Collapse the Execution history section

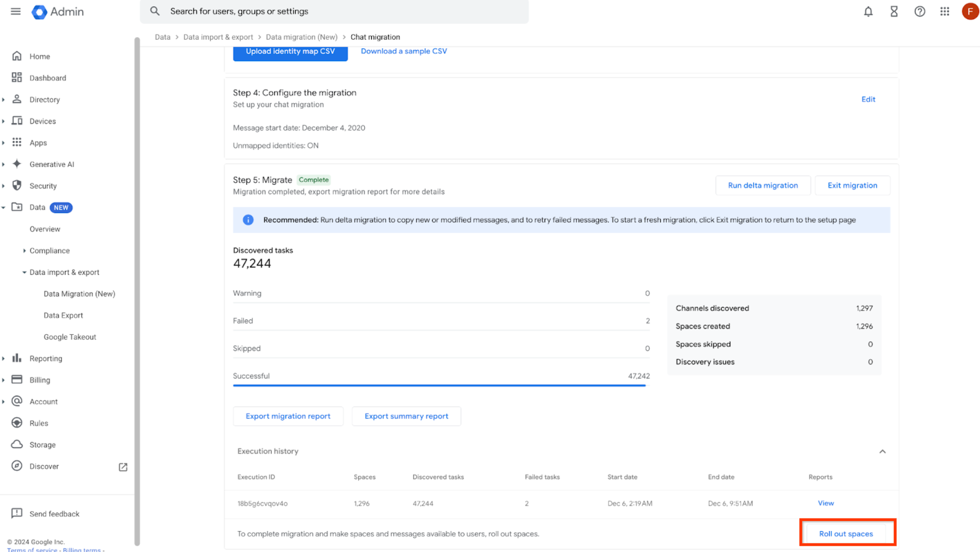883,451
